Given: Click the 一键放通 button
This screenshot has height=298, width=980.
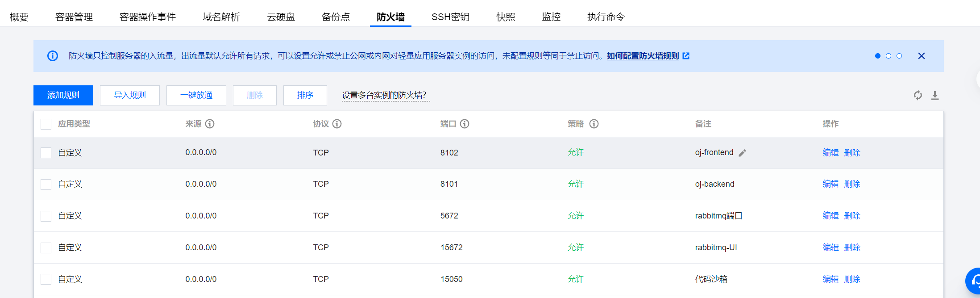Looking at the screenshot, I should [x=196, y=95].
